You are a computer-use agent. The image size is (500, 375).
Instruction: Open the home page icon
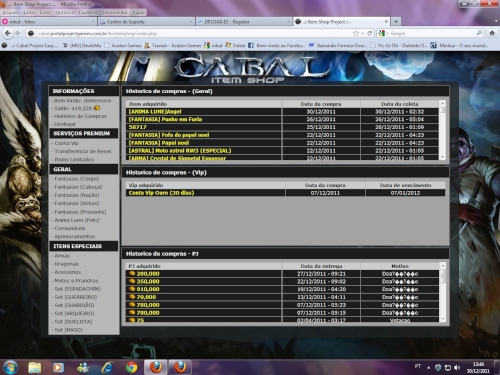(x=492, y=33)
